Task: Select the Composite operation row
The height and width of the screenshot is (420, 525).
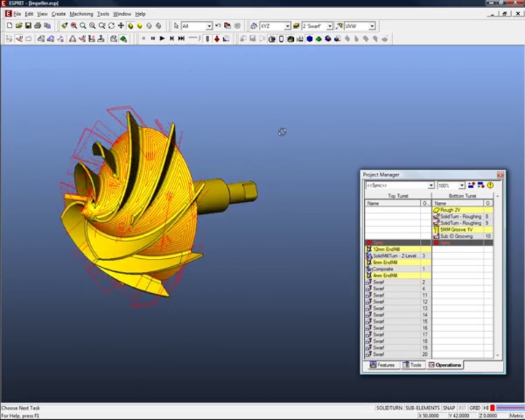Action: pyautogui.click(x=384, y=269)
